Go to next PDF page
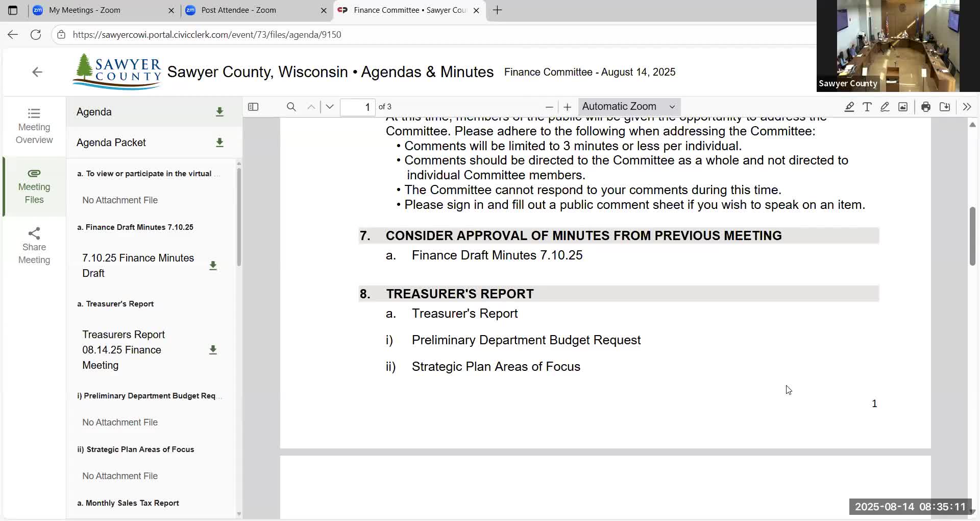 point(330,107)
